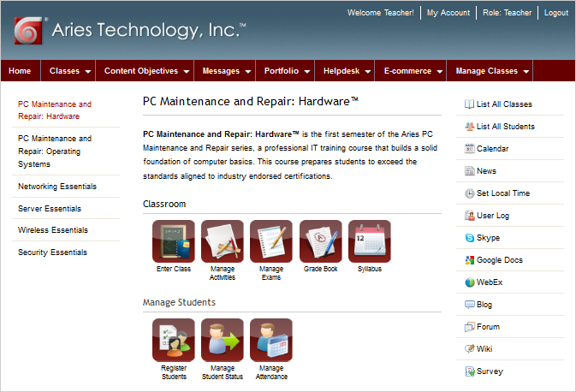This screenshot has width=576, height=392.
Task: Open the Messages menu label
Action: [221, 71]
